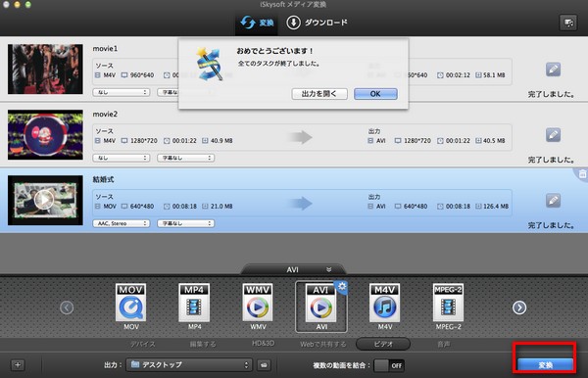Select the movie2 thumbnail
Screen dimensions: 588x378
point(45,134)
